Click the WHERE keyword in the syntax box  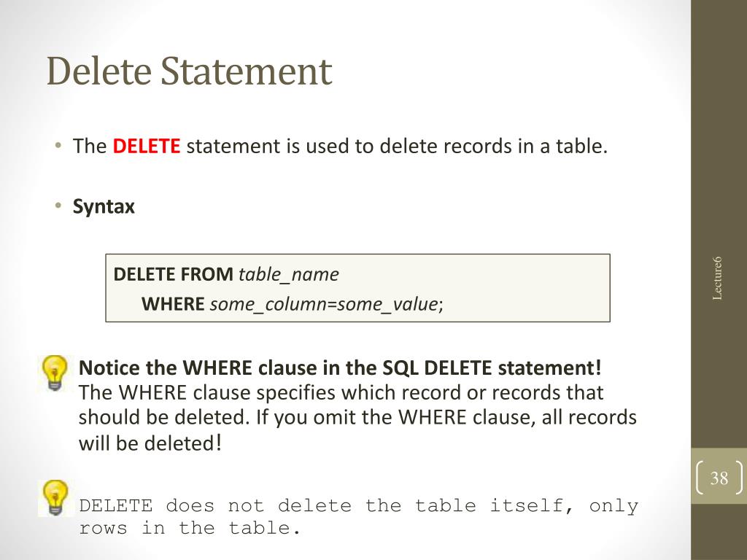173,304
